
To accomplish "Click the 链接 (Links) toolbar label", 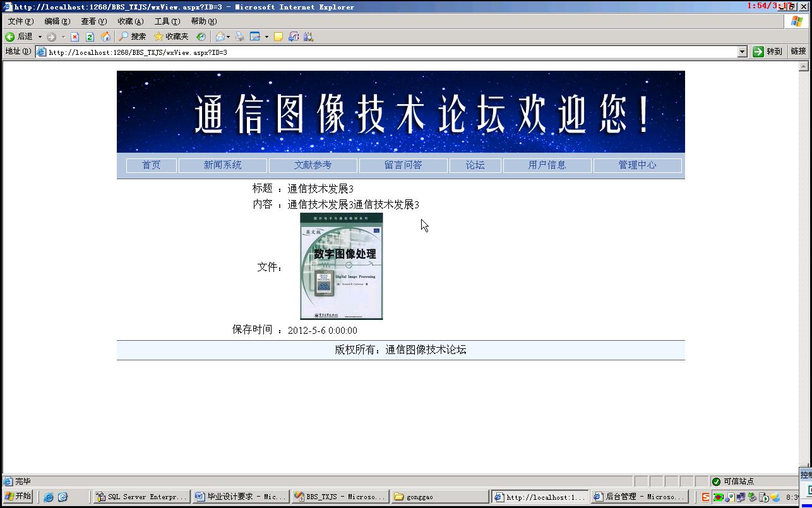I will tap(798, 51).
